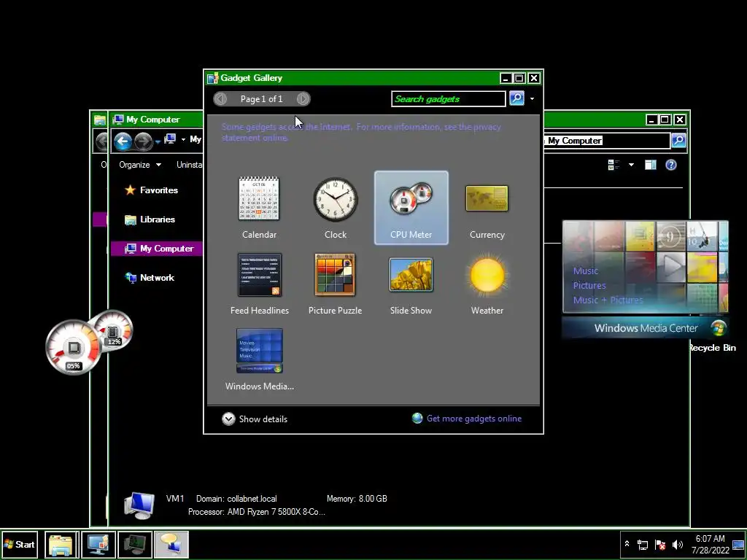747x560 pixels.
Task: Open address bar dropdown arrow before My
Action: (x=183, y=139)
